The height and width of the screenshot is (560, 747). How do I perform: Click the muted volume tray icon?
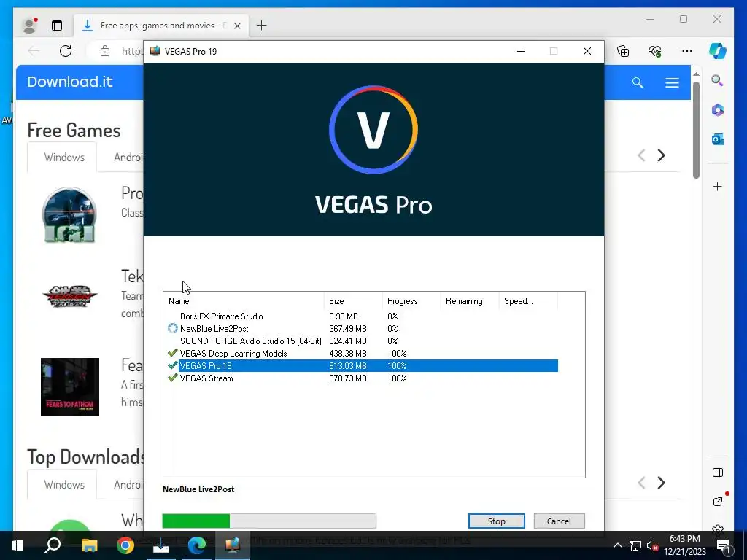point(652,545)
